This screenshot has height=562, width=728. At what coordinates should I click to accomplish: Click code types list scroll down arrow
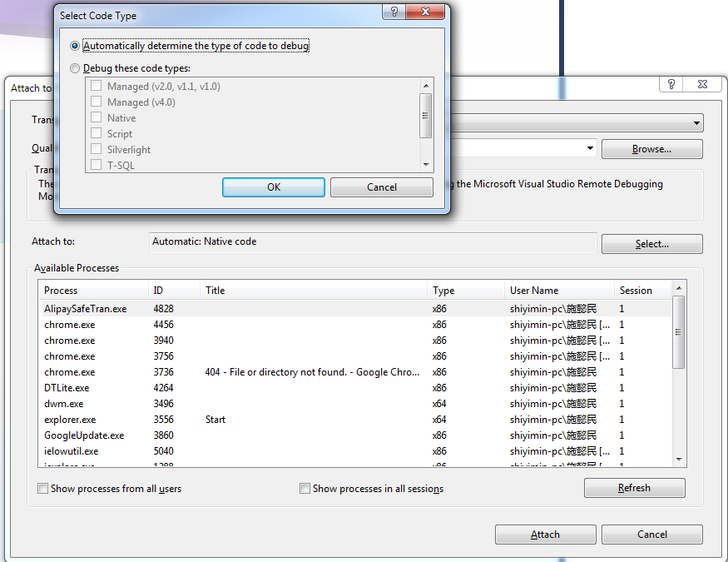tap(426, 165)
